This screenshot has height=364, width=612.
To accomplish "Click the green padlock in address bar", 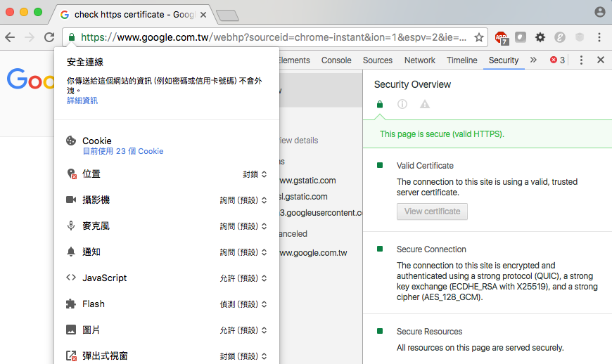I will coord(72,37).
